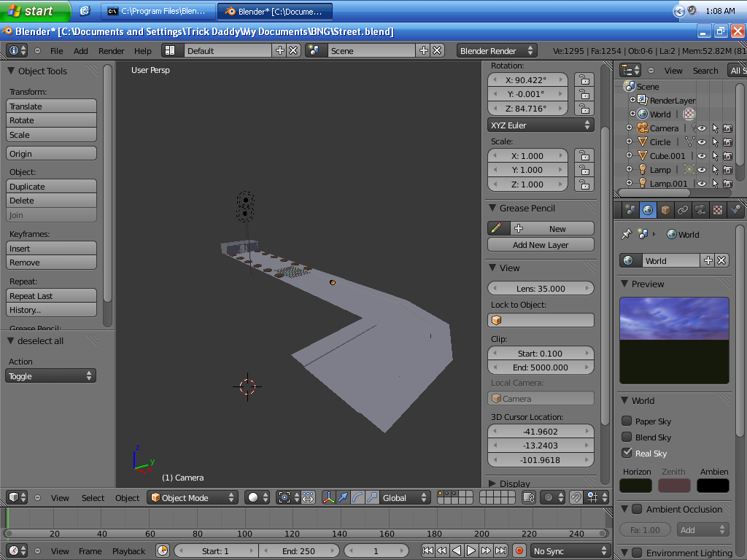Open the World properties tab icon

648,209
